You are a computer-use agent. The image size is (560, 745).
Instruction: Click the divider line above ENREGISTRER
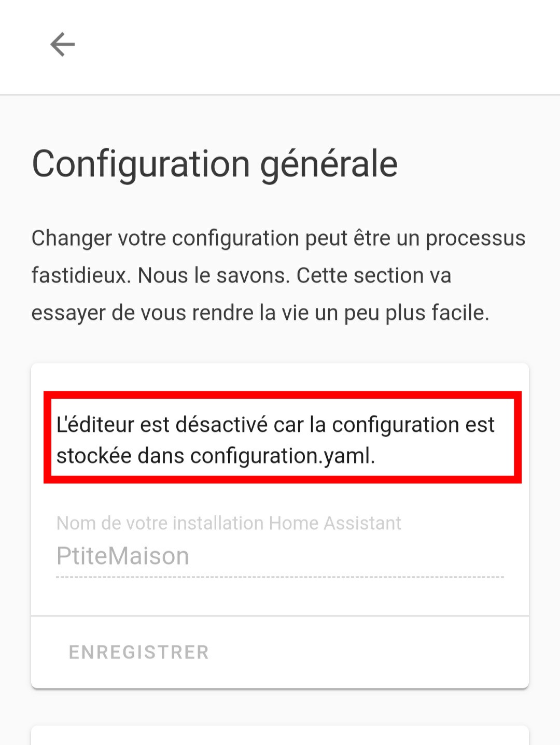tap(280, 616)
